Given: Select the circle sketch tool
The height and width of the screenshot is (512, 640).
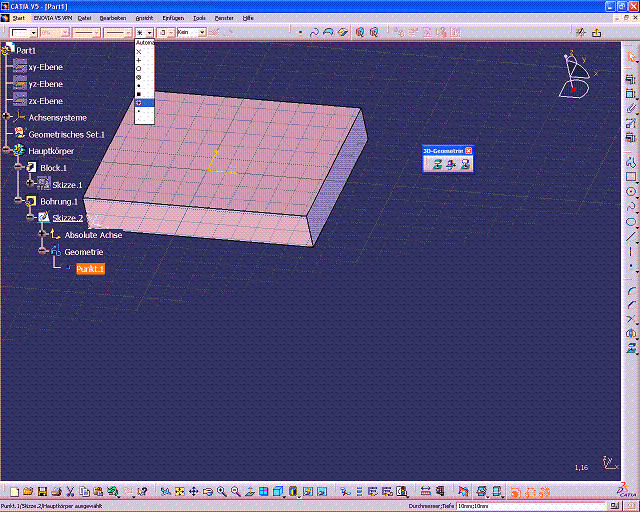Looking at the screenshot, I should 631,191.
